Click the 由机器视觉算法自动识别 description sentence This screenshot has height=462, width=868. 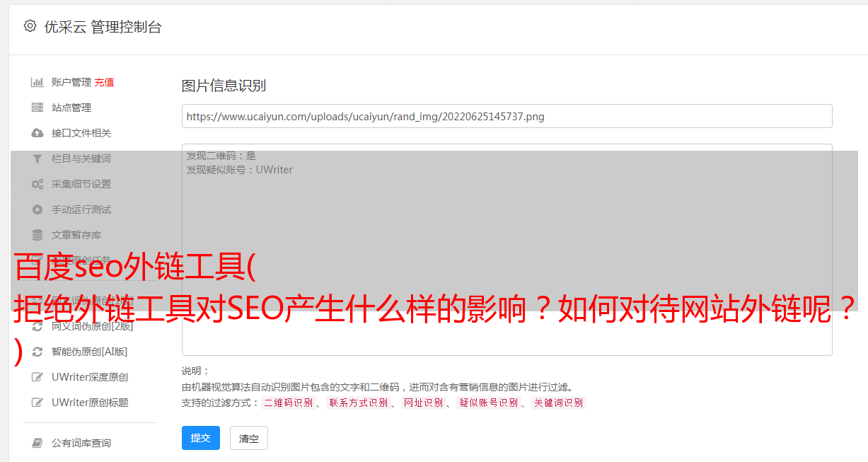[378, 387]
